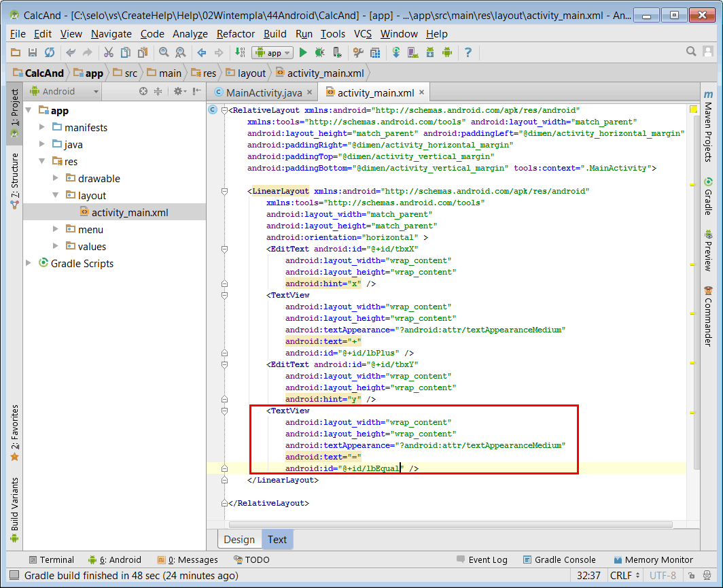723x588 pixels.
Task: Open the 0: Messages tool window
Action: 188,559
